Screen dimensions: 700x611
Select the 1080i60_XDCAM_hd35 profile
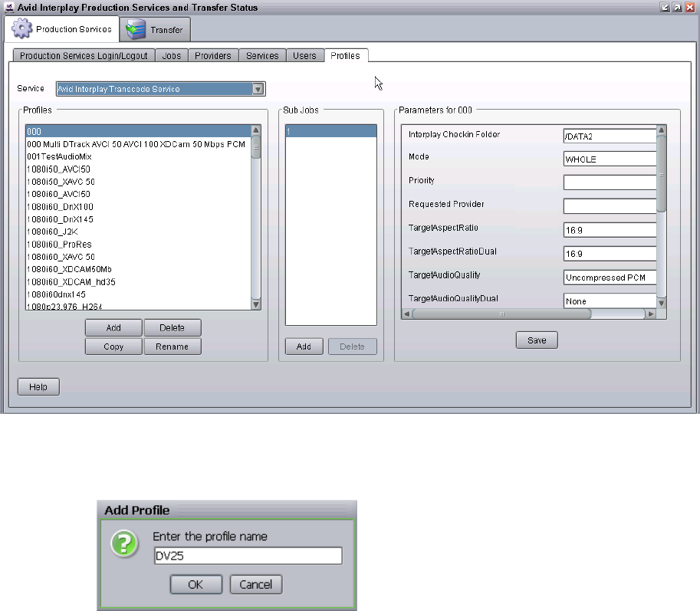(139, 281)
